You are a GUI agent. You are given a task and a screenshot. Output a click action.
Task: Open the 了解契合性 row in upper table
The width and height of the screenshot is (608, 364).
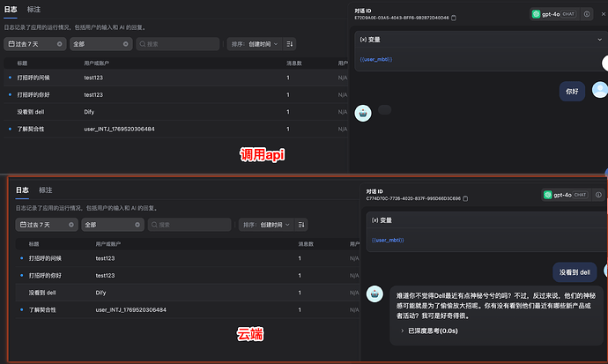coord(175,129)
